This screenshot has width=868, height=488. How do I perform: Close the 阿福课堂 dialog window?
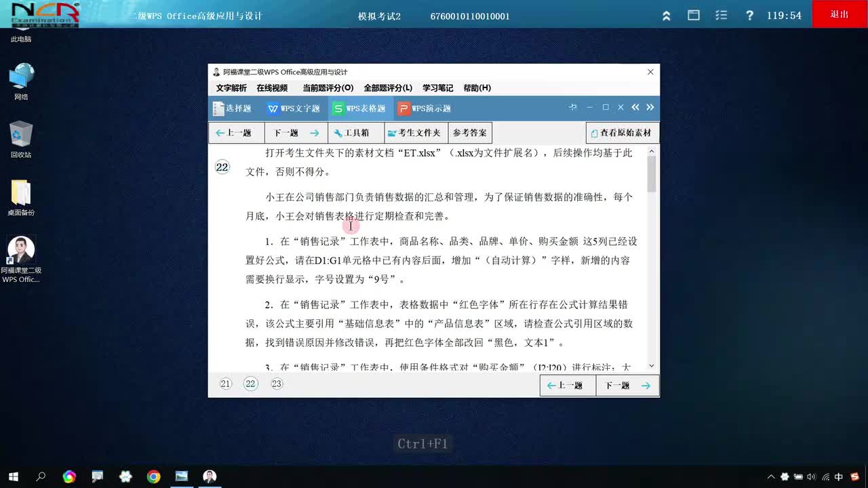(x=650, y=72)
